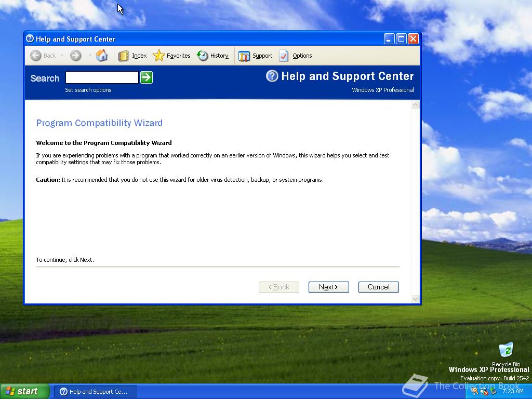Screen dimensions: 532x399
Task: Select Help and Support taskbar button
Action: click(96, 392)
